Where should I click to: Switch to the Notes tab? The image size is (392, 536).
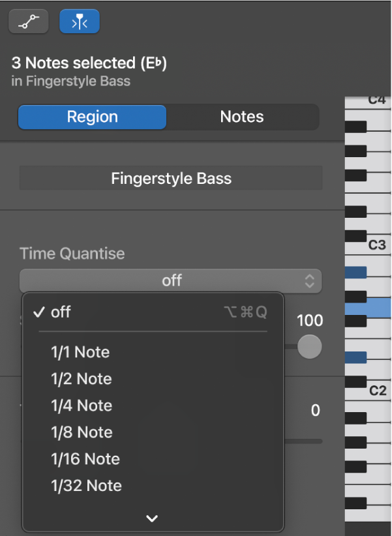[x=241, y=117]
